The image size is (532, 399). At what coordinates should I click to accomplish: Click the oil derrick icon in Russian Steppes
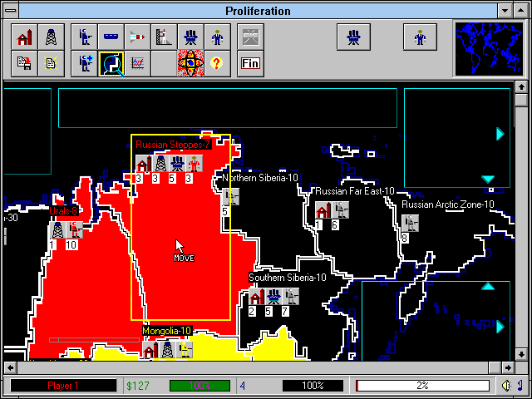point(160,164)
